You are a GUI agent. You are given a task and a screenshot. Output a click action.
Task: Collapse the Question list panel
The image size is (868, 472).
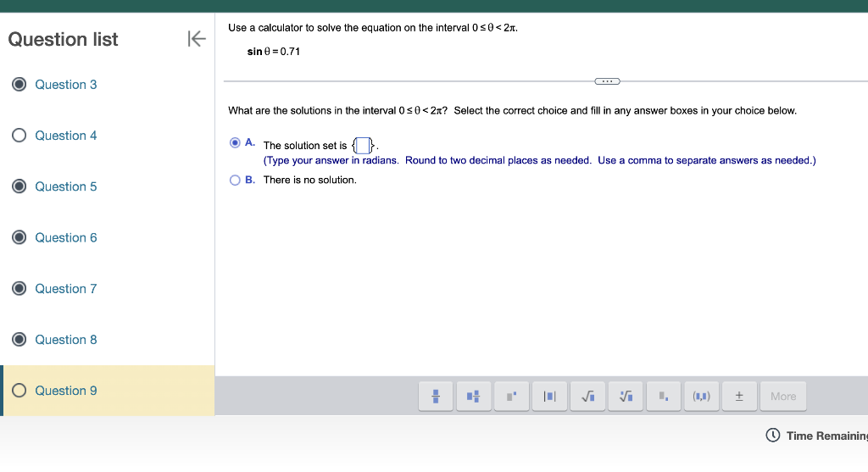pos(197,39)
